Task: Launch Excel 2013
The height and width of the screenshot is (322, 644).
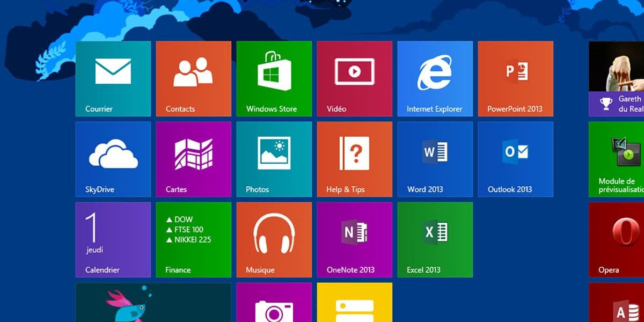Action: (x=435, y=239)
